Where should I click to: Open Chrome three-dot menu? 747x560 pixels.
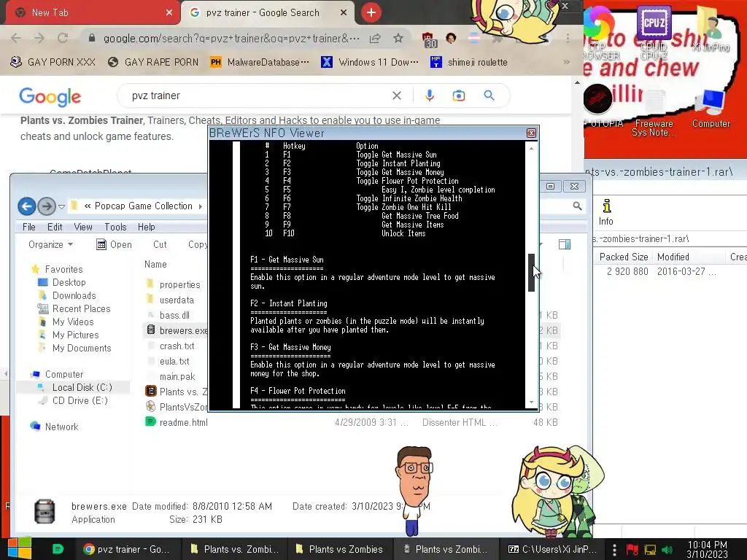pyautogui.click(x=568, y=38)
